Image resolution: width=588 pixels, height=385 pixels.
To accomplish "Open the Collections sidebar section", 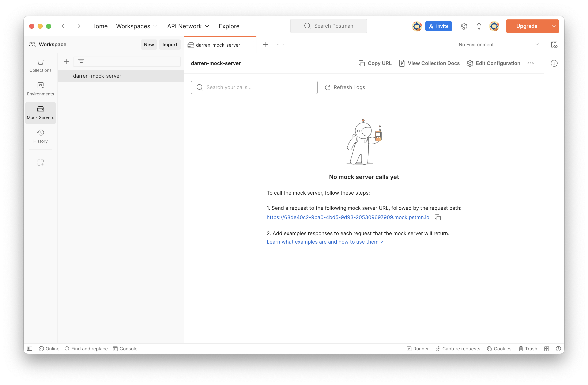I will (40, 65).
